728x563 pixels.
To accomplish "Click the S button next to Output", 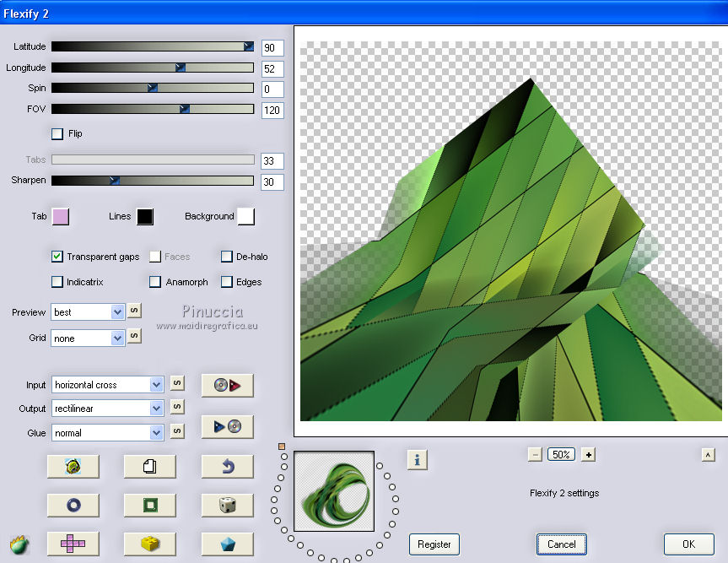I will click(x=177, y=407).
